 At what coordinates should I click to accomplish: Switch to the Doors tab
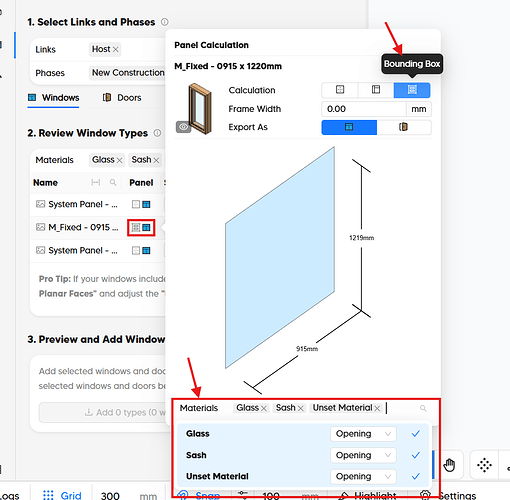pyautogui.click(x=122, y=98)
